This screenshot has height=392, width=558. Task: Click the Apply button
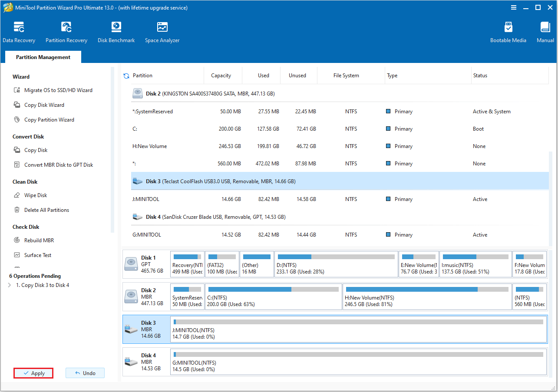click(33, 373)
